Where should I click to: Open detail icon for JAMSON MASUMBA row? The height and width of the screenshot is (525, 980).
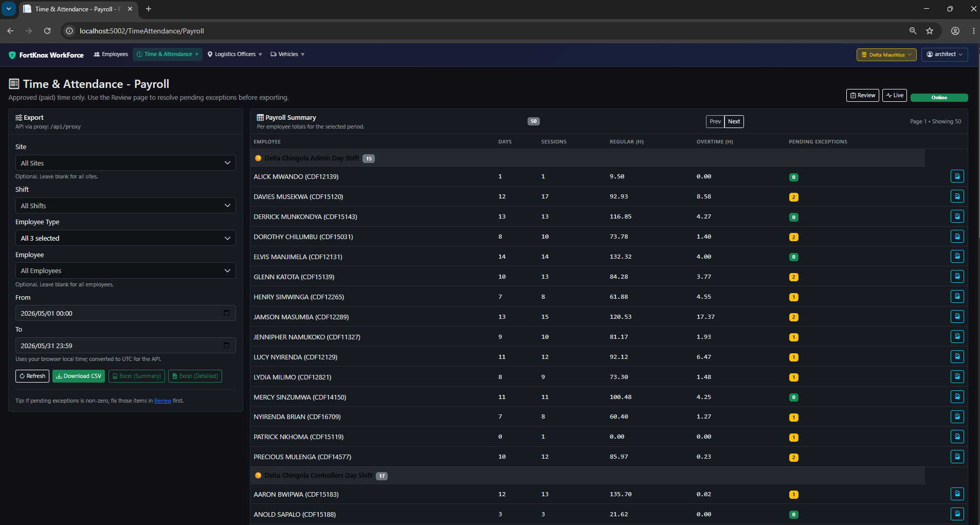pyautogui.click(x=957, y=317)
